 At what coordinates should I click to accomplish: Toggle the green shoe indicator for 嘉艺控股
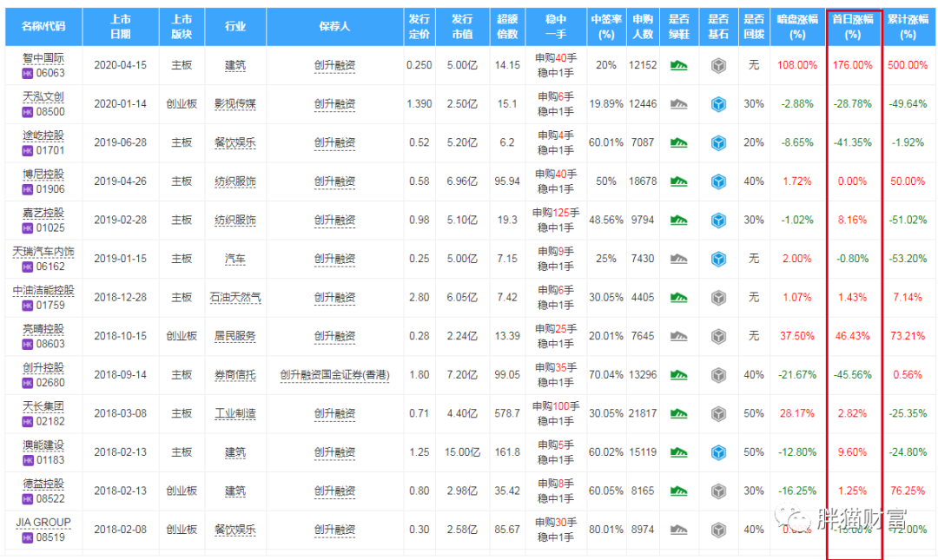coord(678,220)
